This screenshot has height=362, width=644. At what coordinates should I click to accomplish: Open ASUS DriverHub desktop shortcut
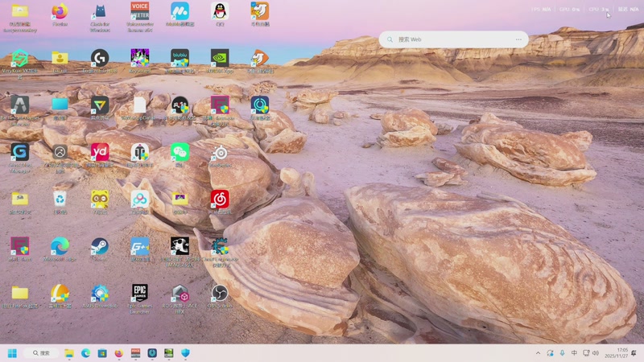pos(100,296)
